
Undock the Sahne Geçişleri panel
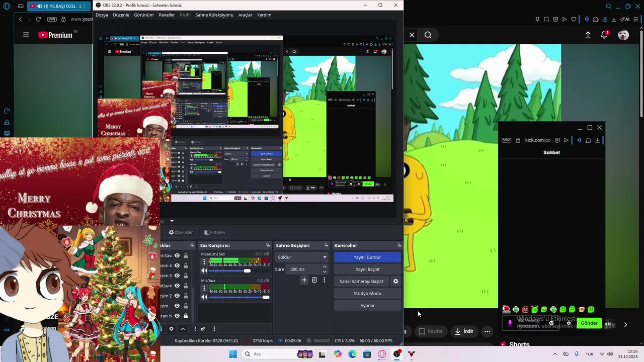pos(326,245)
